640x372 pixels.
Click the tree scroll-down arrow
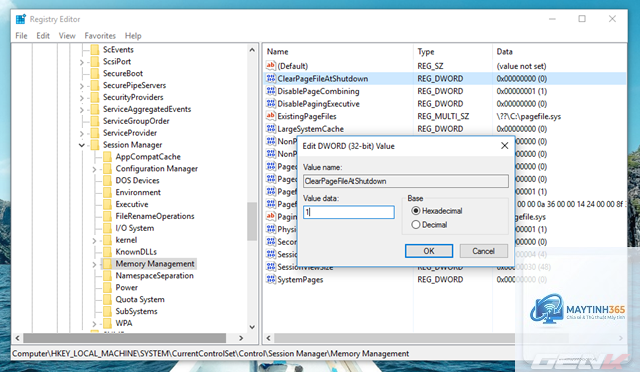[252, 327]
